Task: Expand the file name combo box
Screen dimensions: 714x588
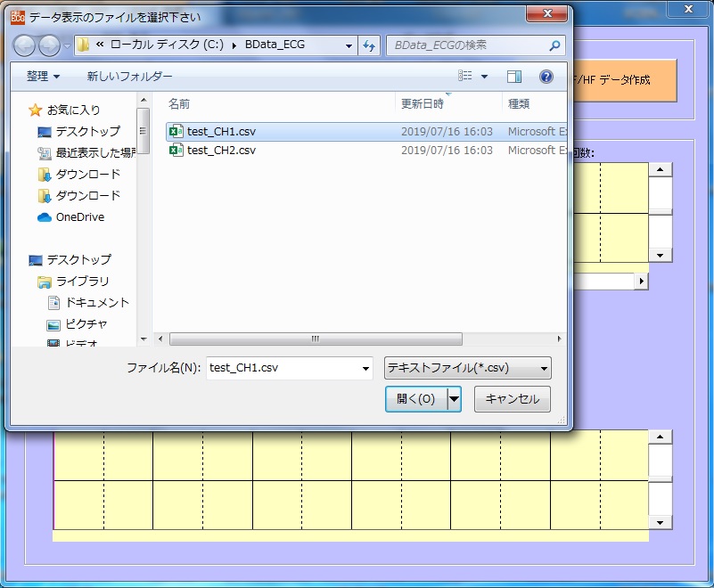Action: 365,368
